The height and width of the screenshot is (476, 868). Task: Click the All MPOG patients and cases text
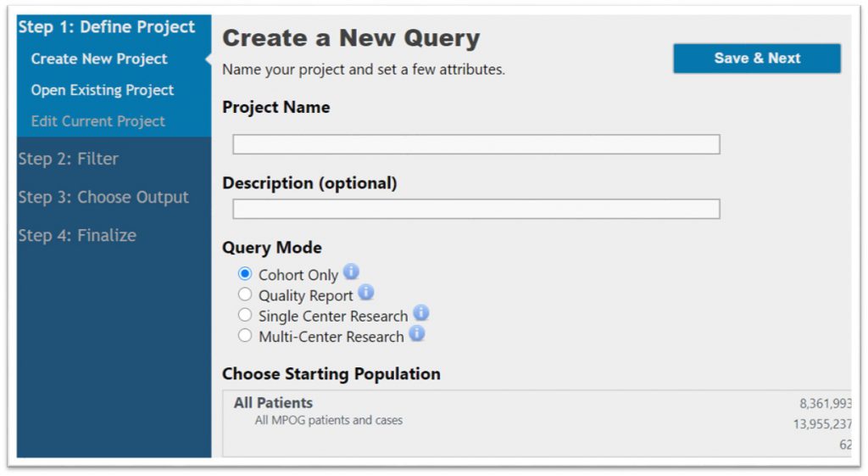coord(329,420)
